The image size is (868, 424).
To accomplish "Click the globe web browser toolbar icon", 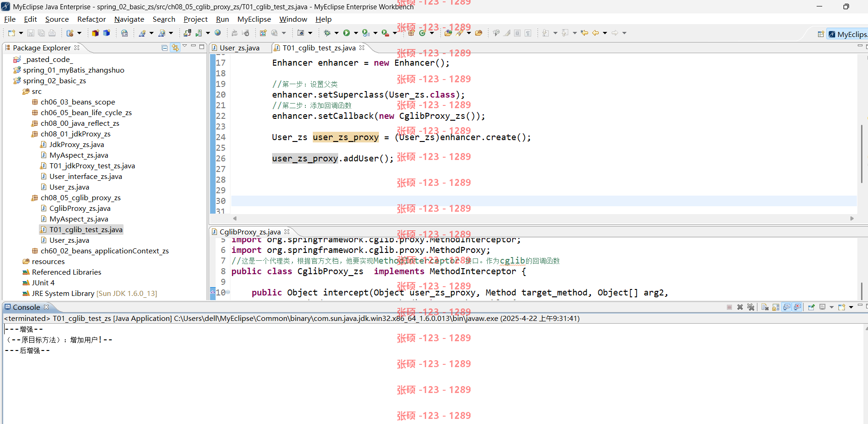I will pos(218,33).
